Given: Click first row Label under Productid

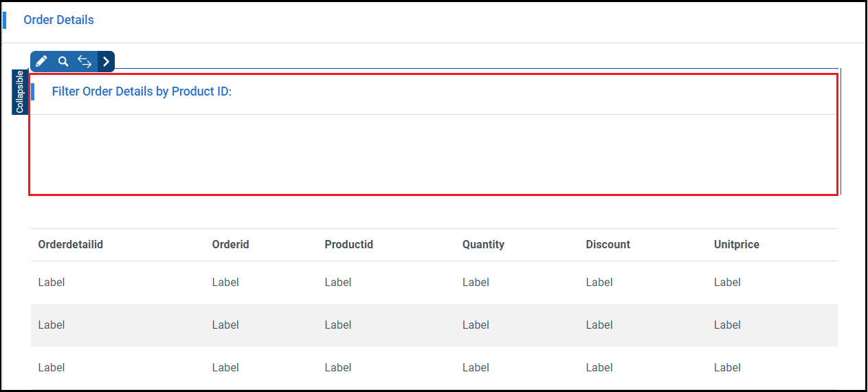Looking at the screenshot, I should 338,282.
